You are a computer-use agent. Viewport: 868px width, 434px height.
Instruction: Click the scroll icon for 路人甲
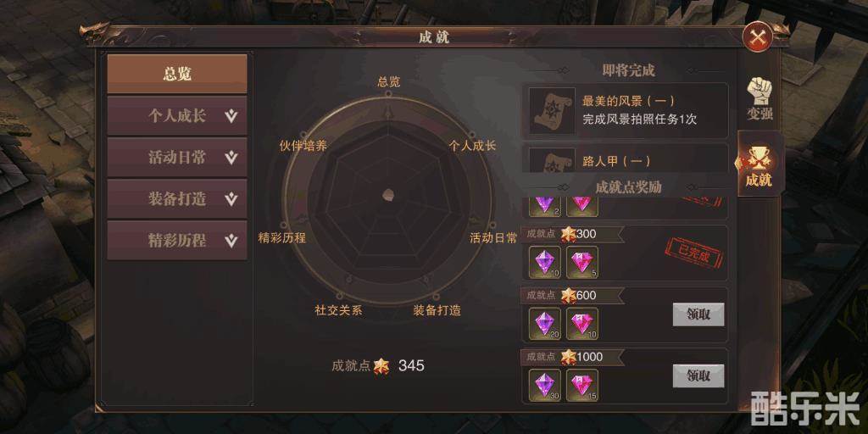tap(552, 160)
